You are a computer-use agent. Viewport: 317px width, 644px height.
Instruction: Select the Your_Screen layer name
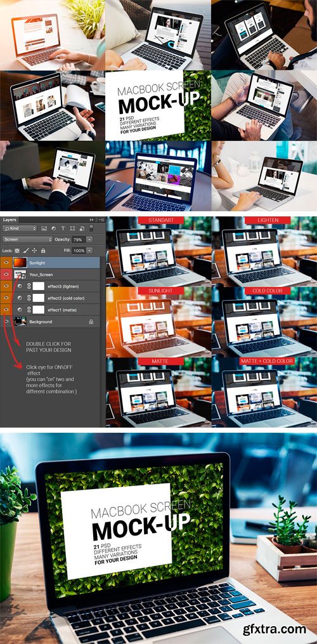pos(41,275)
